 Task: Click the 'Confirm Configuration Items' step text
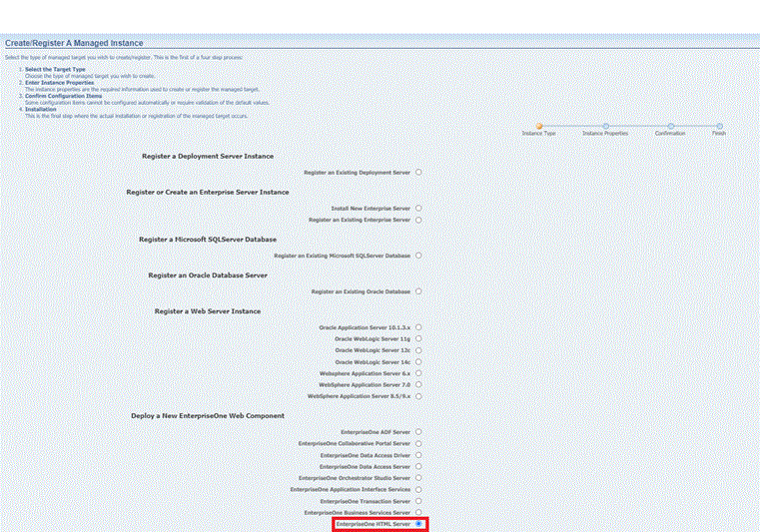(x=64, y=96)
